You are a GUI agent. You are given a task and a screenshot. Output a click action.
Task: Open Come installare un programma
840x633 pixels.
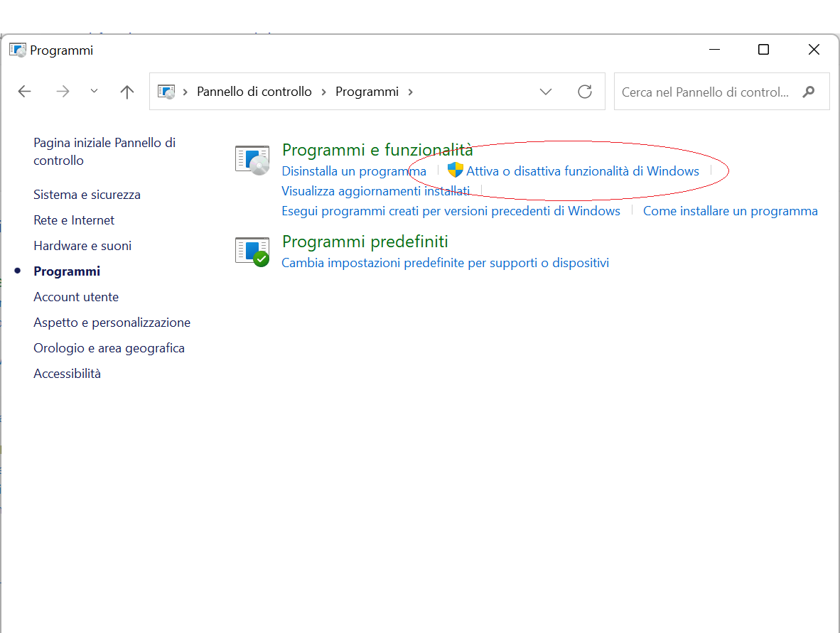click(x=730, y=211)
